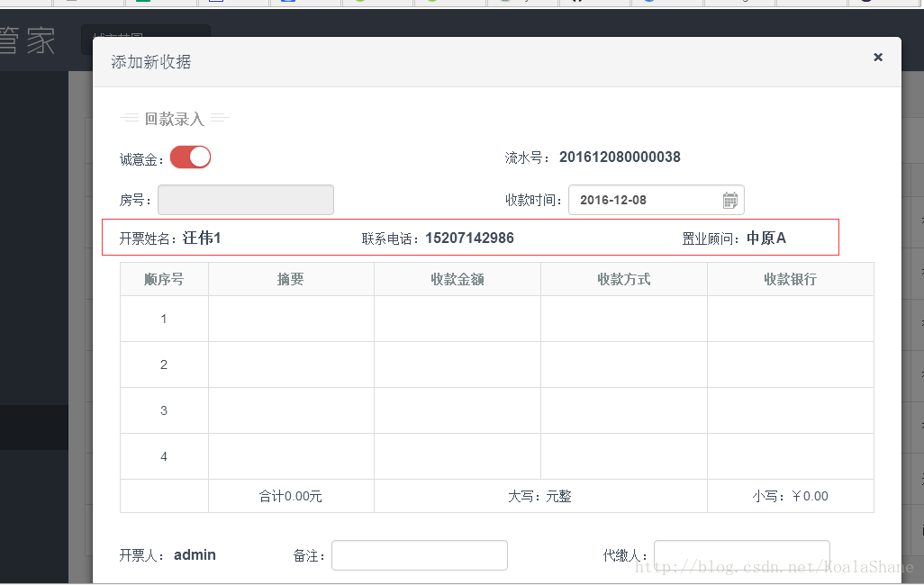This screenshot has height=585, width=924.
Task: Click the phone number 15207142986
Action: (x=470, y=238)
